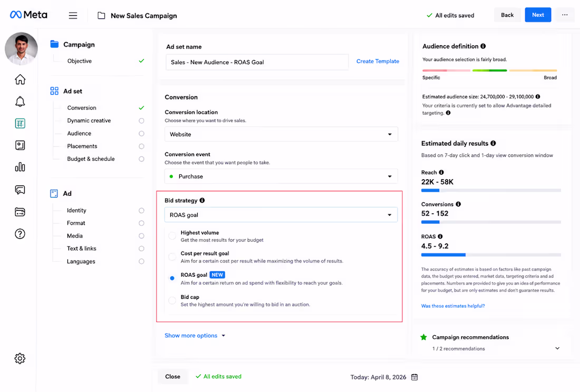Screen dimensions: 580x392
Task: Open the calendar icon beside today's date
Action: 414,377
